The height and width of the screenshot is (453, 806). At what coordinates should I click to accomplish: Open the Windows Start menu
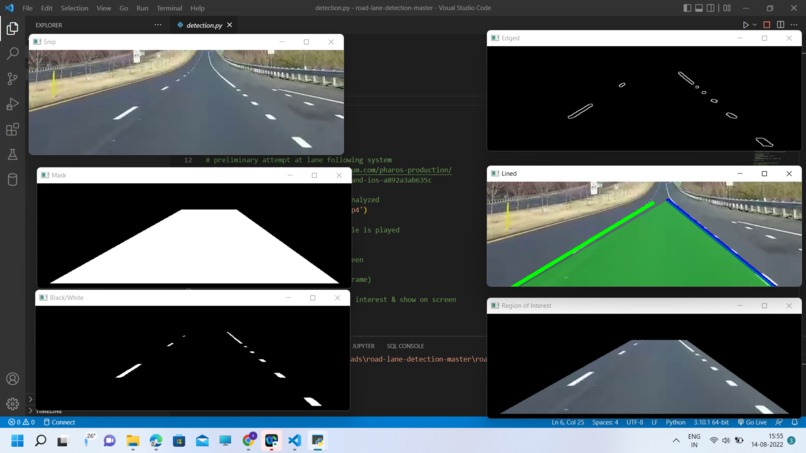(17, 441)
